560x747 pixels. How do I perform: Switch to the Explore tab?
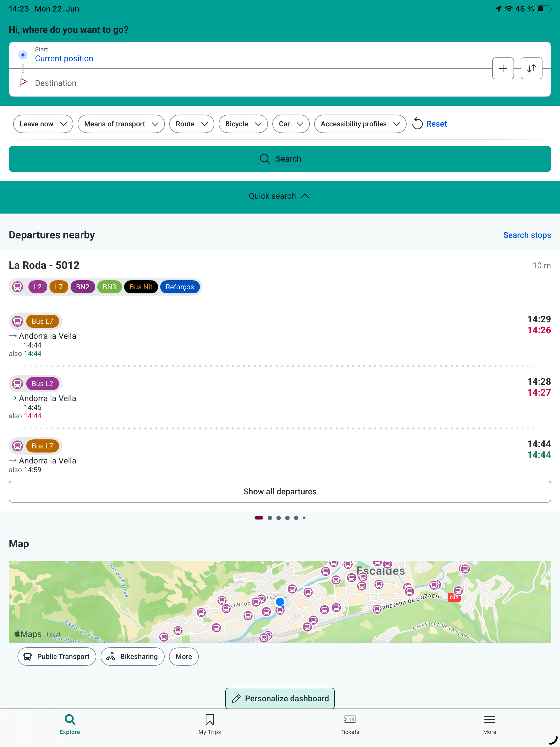pos(70,724)
